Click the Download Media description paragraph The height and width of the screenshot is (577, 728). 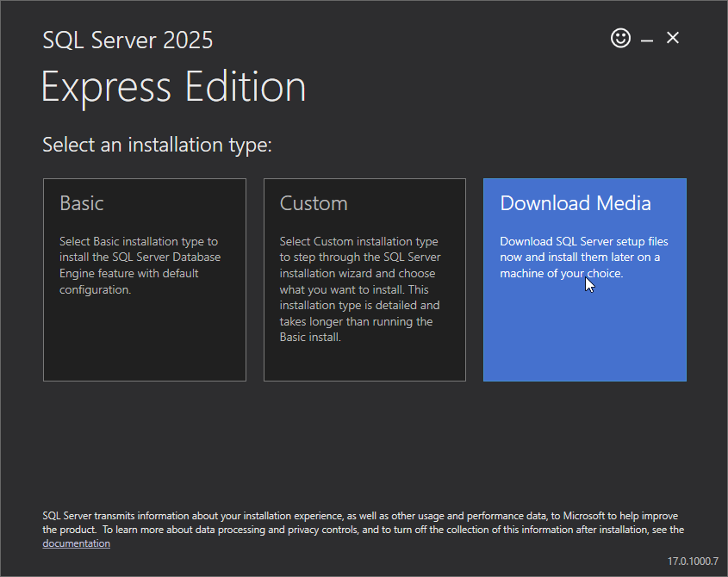pyautogui.click(x=583, y=257)
